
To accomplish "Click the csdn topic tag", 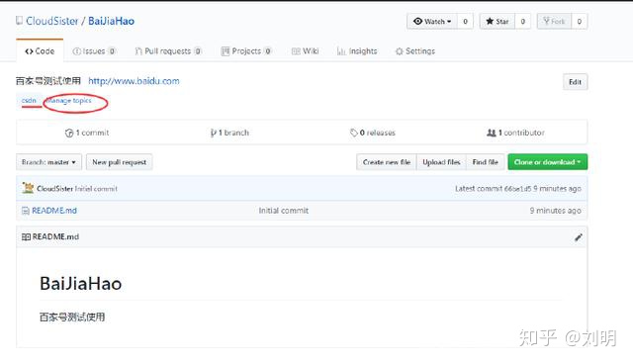I will point(29,100).
